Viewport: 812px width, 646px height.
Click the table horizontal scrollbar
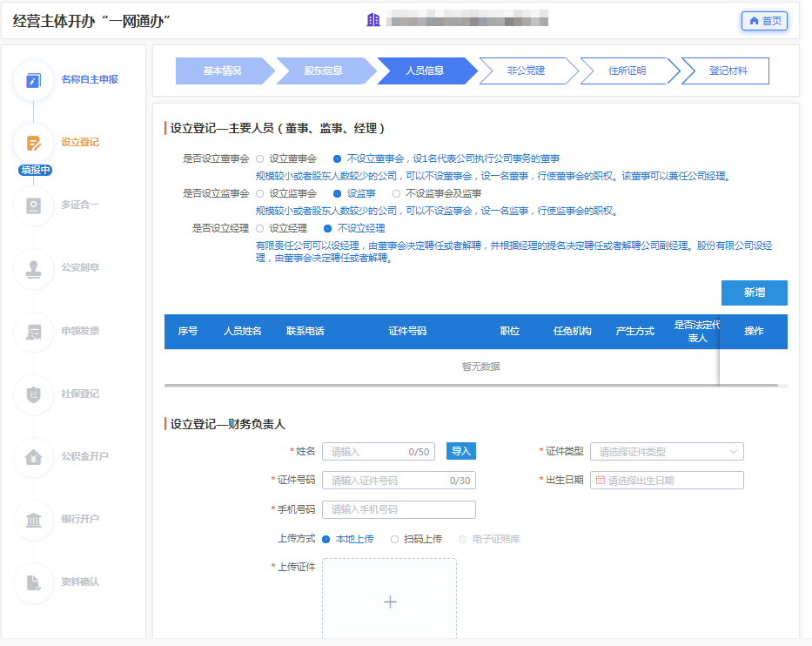pyautogui.click(x=471, y=386)
